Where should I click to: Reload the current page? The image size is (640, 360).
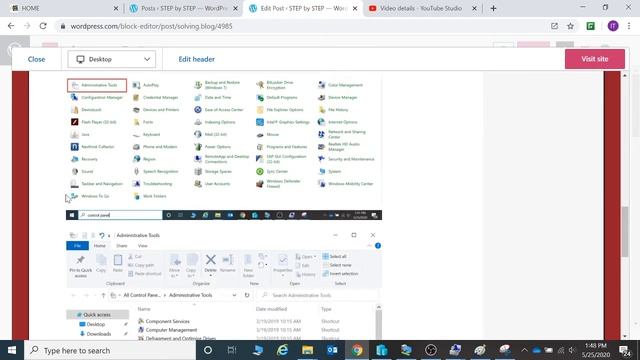[x=43, y=26]
